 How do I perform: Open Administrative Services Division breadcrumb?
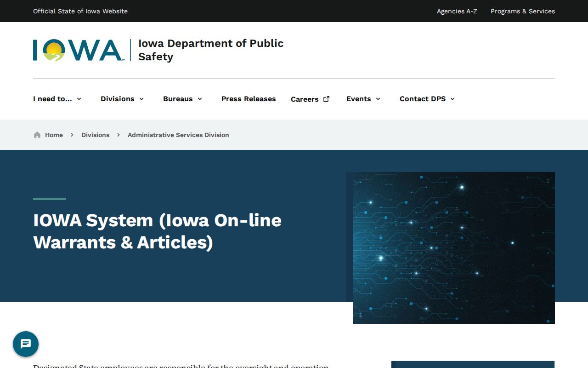tap(178, 135)
